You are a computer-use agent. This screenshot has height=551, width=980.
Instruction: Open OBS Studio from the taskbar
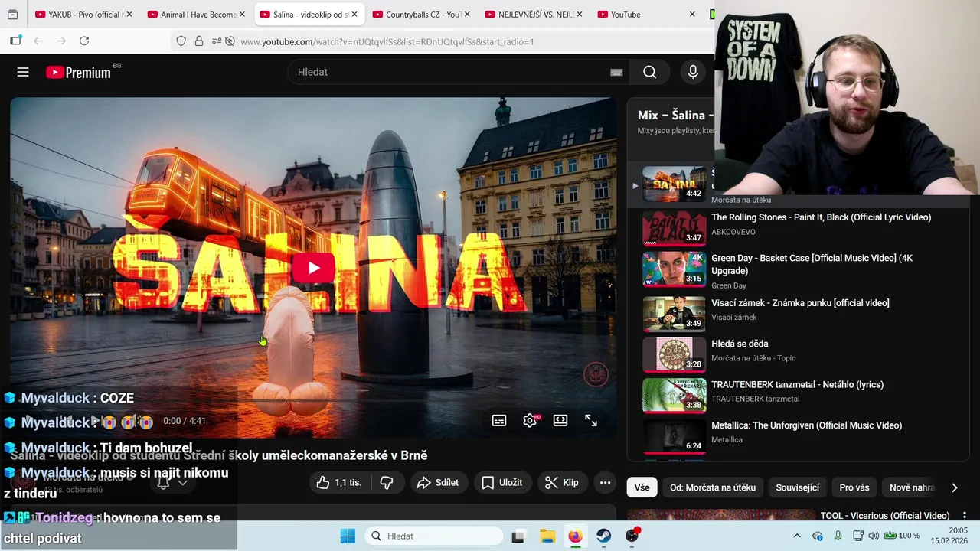point(632,536)
